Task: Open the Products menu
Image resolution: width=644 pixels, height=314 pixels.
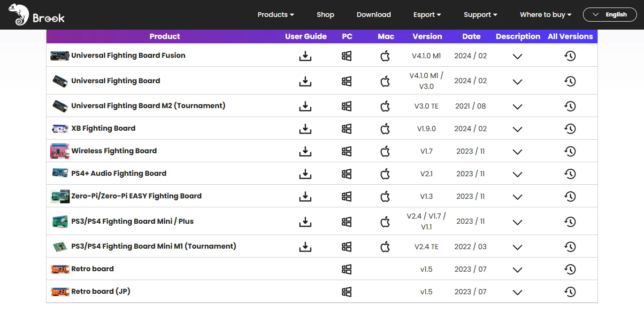Action: coord(276,15)
